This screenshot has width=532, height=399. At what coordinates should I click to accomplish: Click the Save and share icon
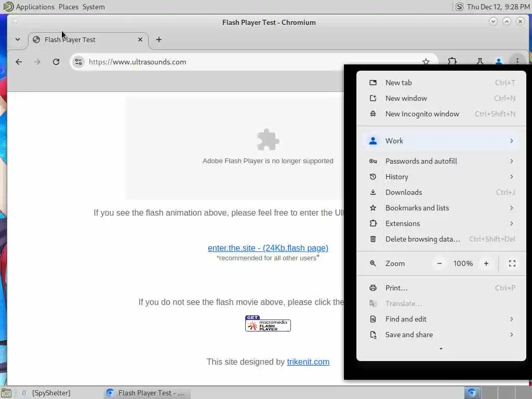373,335
